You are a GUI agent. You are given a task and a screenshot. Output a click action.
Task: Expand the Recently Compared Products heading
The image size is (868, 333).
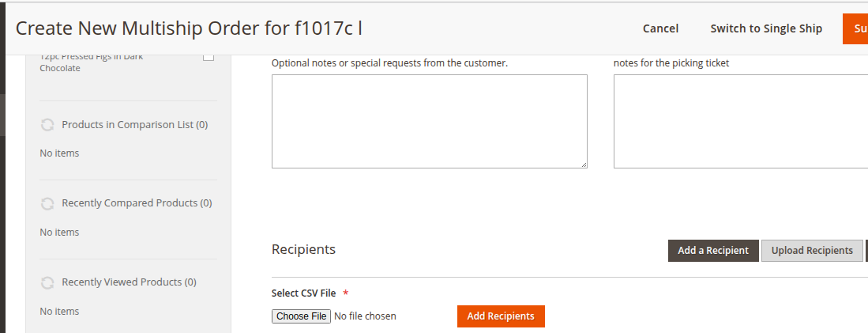pyautogui.click(x=137, y=203)
